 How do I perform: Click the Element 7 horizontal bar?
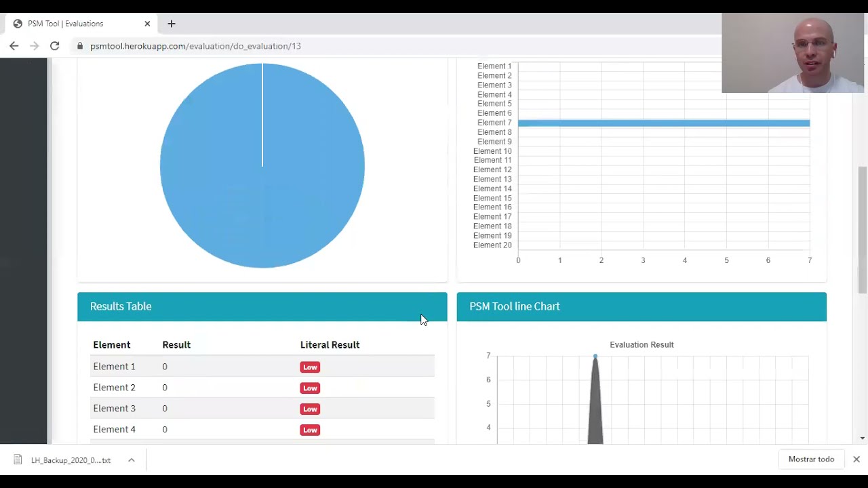664,123
